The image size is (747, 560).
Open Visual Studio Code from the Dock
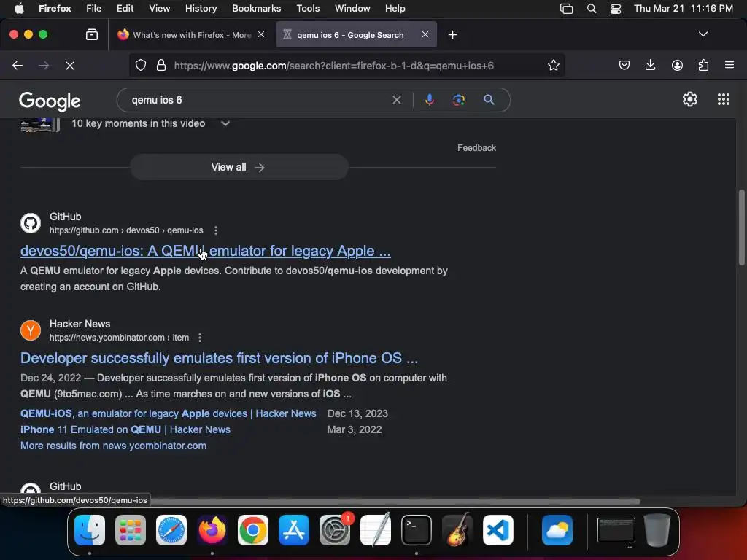point(498,530)
